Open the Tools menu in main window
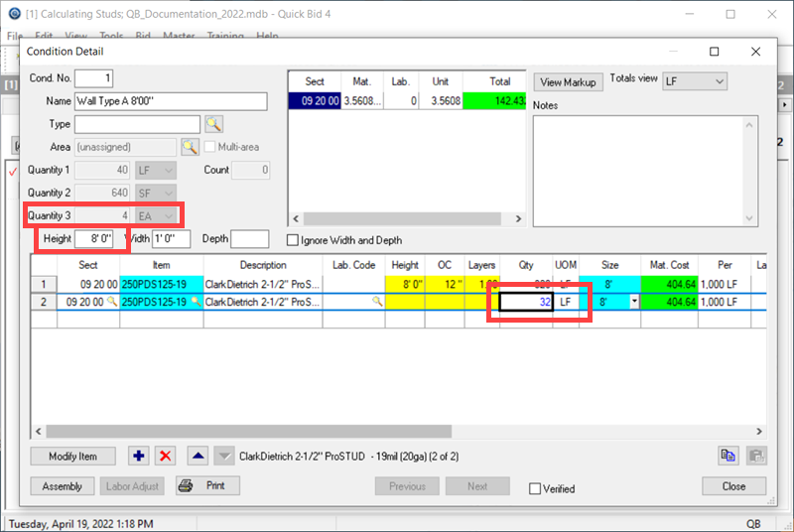The image size is (794, 532). tap(111, 36)
